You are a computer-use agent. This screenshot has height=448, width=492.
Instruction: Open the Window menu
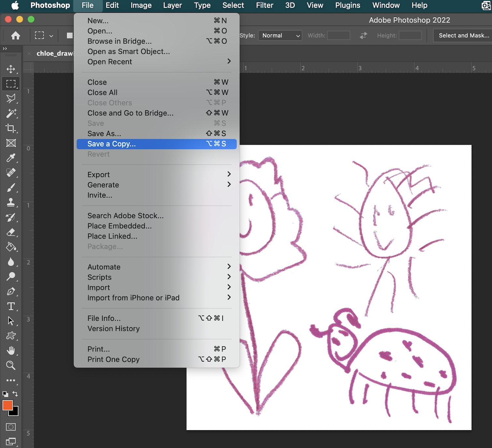coord(385,5)
